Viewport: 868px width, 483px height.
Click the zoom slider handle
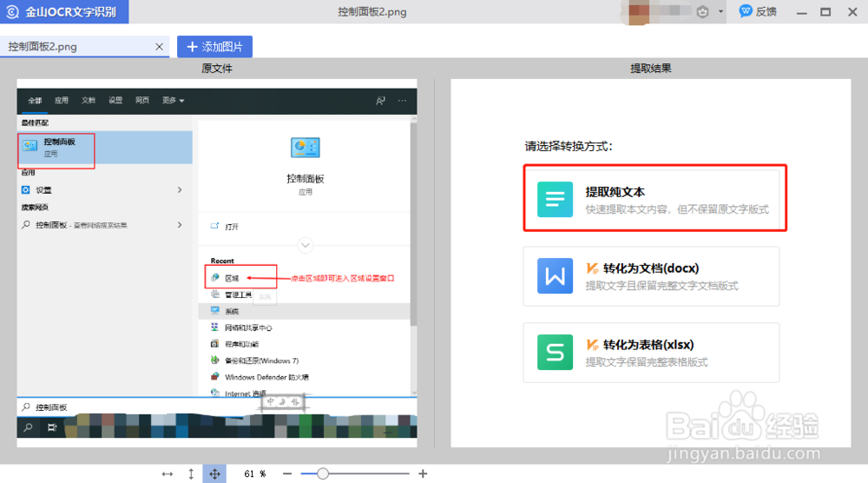323,473
